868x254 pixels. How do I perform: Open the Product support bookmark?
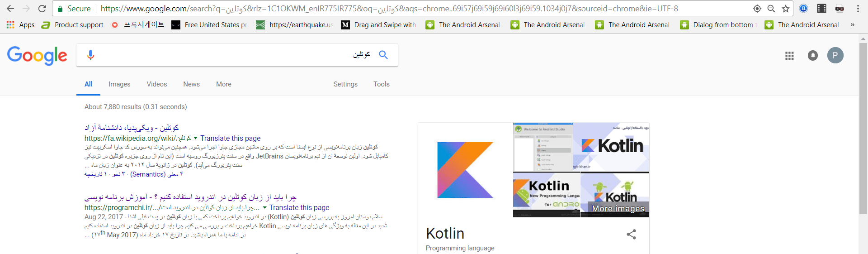click(x=72, y=25)
